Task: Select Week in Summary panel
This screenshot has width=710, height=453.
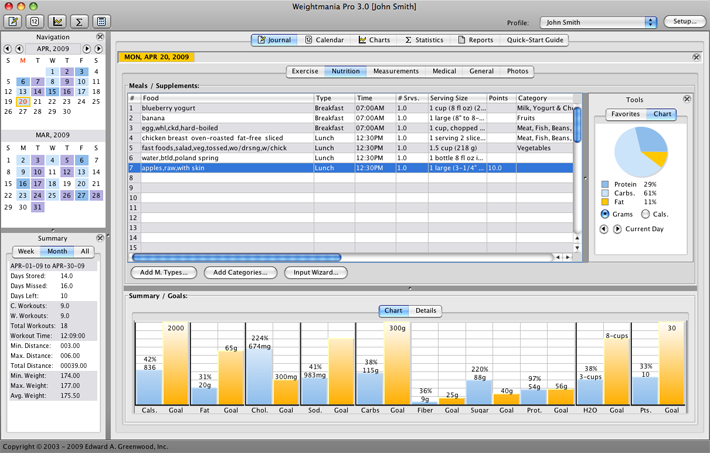Action: [x=26, y=251]
